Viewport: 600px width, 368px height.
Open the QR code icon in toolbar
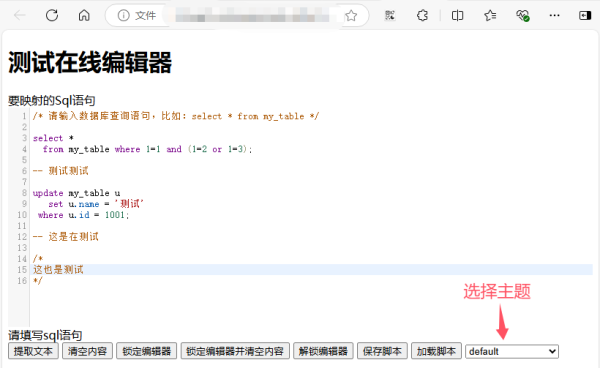tap(390, 15)
